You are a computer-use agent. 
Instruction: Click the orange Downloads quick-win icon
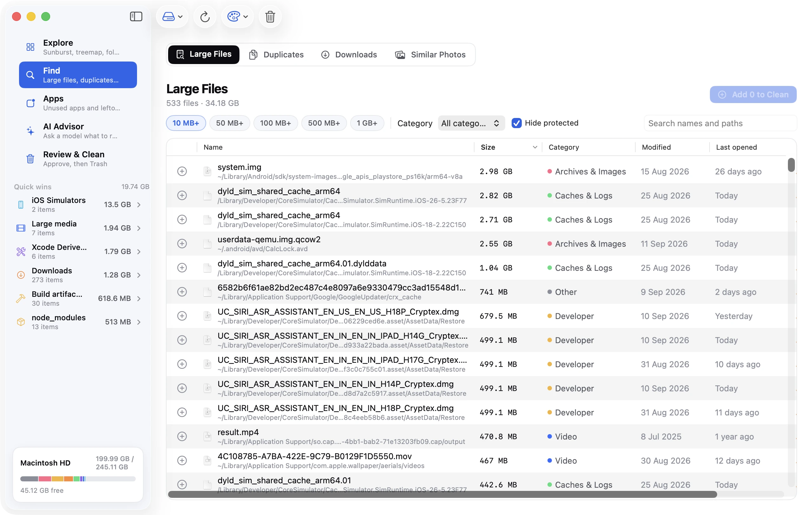(21, 275)
